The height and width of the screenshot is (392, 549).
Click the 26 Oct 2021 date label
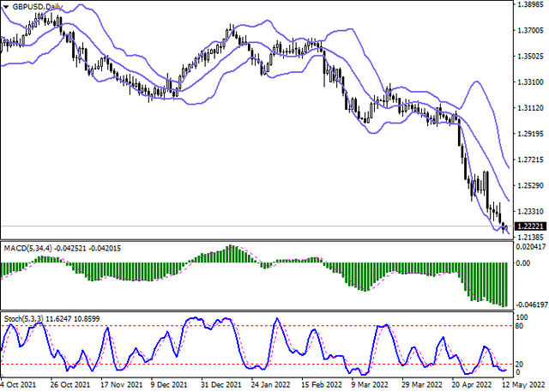point(70,385)
